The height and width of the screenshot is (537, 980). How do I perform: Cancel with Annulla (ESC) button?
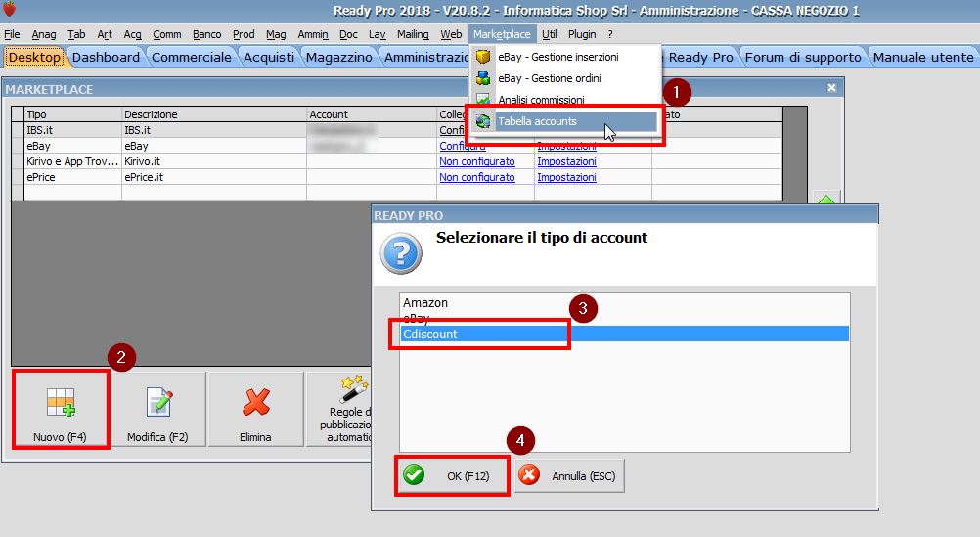[x=569, y=475]
